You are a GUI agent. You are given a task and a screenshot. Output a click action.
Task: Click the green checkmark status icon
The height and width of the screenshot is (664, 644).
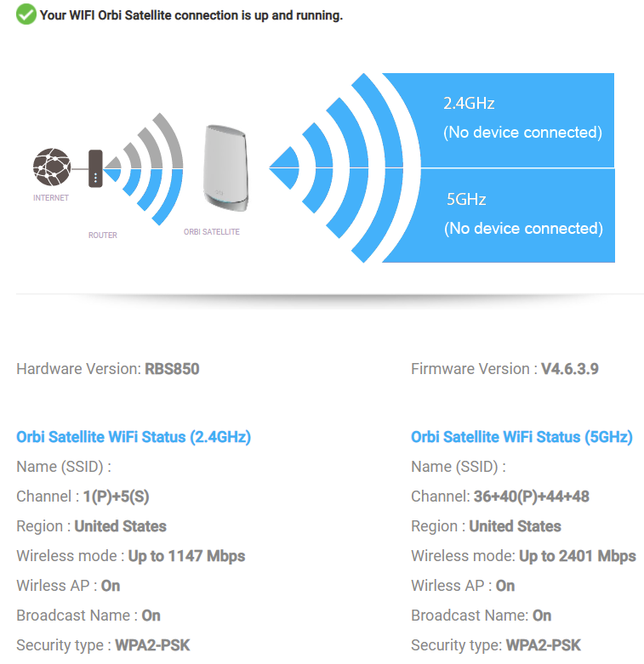pyautogui.click(x=26, y=14)
